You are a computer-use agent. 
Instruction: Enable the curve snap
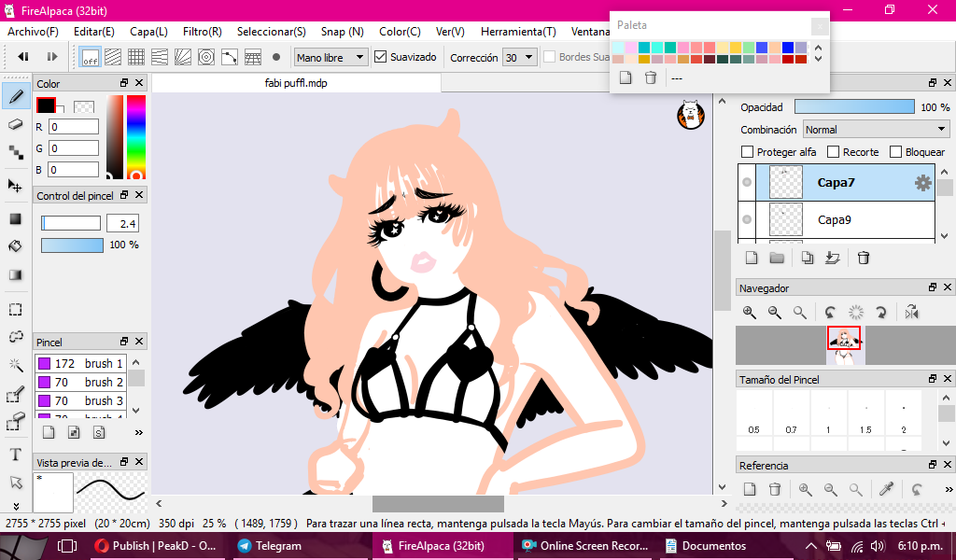point(230,57)
